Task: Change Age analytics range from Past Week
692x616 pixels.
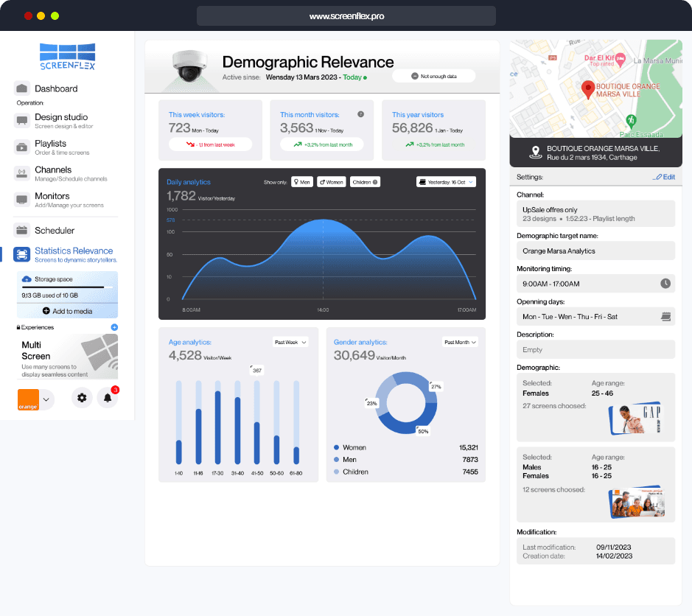Action: [292, 342]
